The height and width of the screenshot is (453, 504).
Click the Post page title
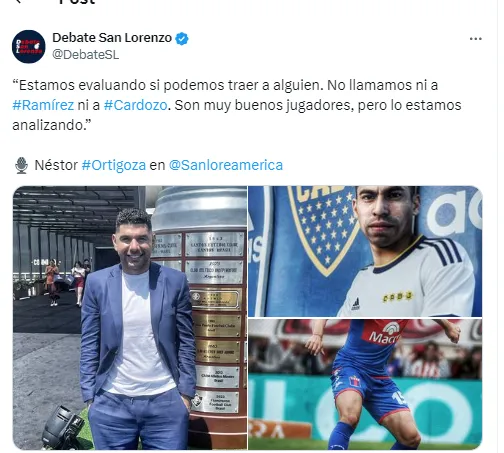tap(77, 2)
